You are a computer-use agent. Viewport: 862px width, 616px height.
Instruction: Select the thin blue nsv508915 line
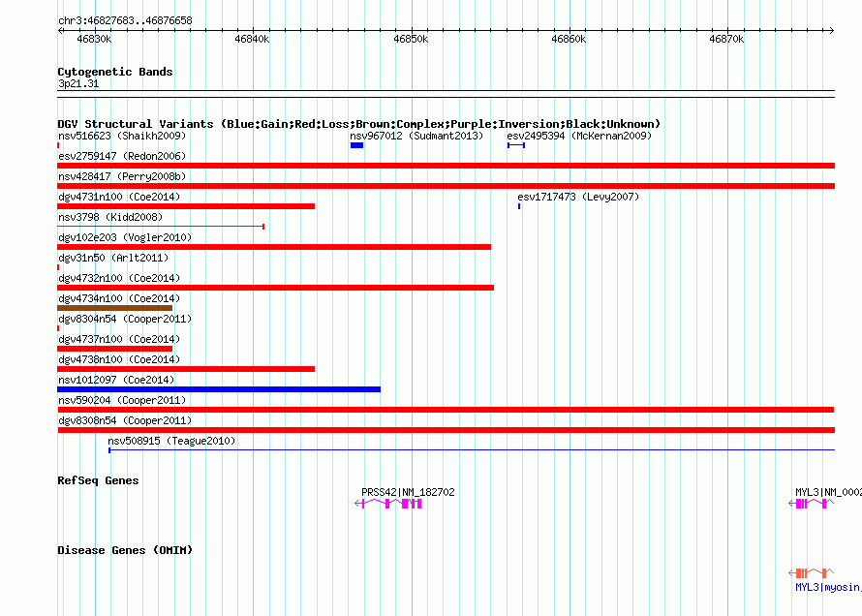(x=472, y=450)
